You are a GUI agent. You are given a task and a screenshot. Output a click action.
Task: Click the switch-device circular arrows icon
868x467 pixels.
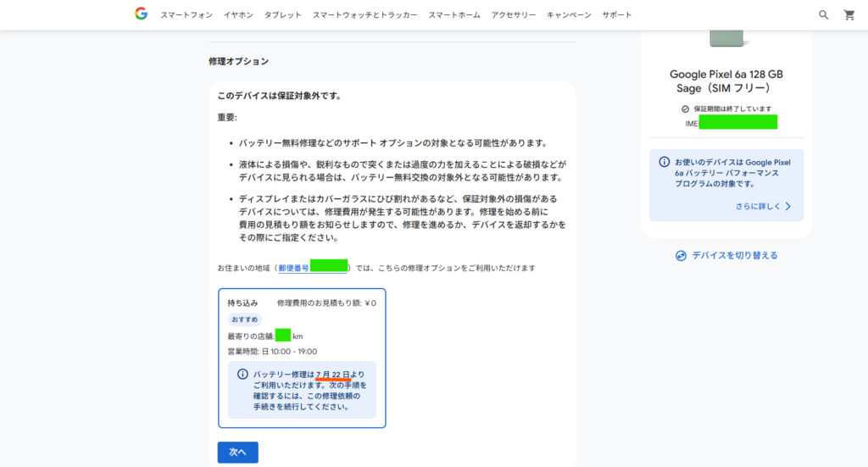coord(681,256)
